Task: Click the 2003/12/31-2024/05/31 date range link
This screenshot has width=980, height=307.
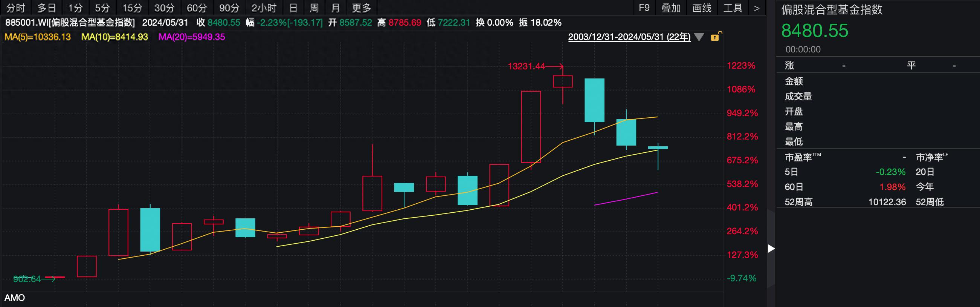Action: tap(629, 37)
